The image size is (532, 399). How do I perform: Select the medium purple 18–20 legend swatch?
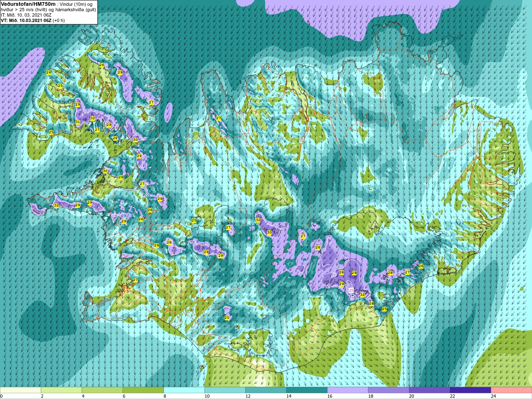[x=389, y=390]
